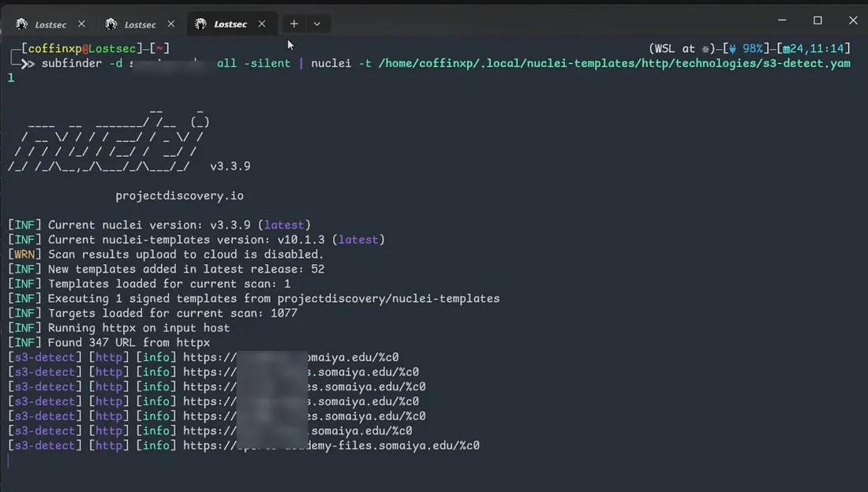Click [info] tag on the demy-files row
The height and width of the screenshot is (492, 868).
[156, 445]
